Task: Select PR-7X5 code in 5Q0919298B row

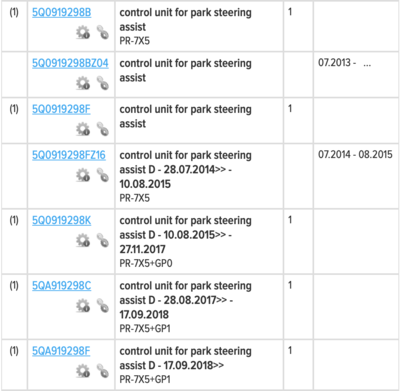Action: tap(135, 41)
